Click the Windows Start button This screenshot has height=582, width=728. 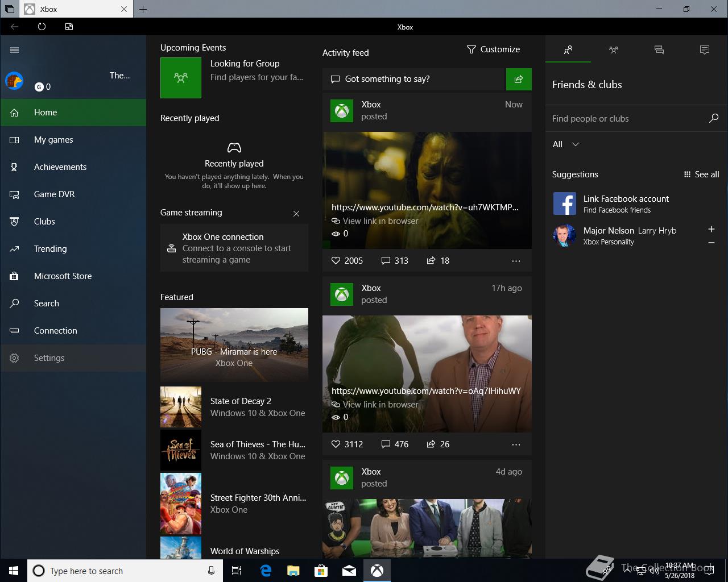(14, 571)
